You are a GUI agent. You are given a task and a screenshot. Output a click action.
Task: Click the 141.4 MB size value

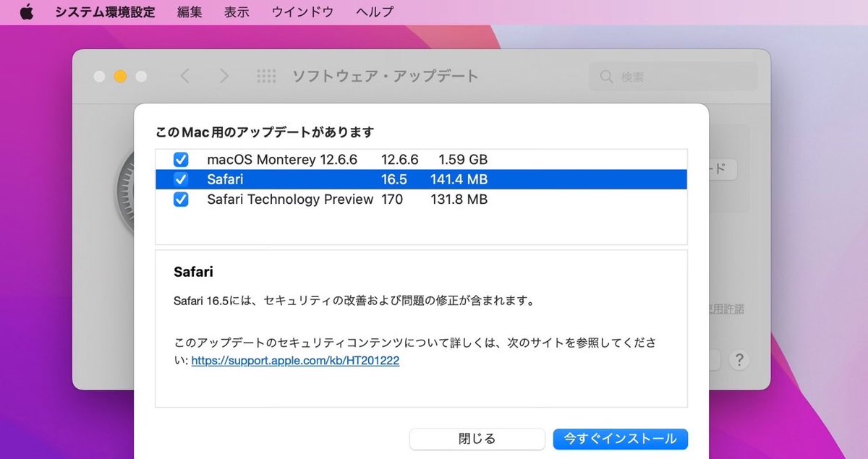pyautogui.click(x=459, y=179)
